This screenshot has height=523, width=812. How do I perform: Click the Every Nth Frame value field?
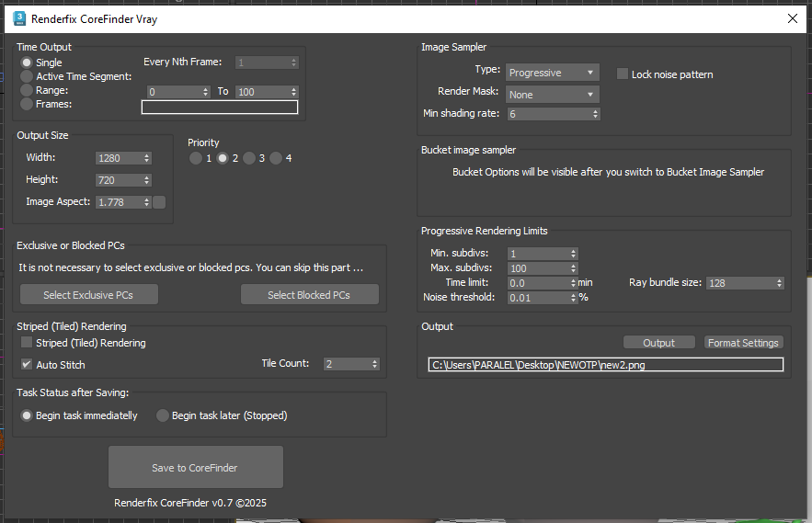pyautogui.click(x=263, y=63)
